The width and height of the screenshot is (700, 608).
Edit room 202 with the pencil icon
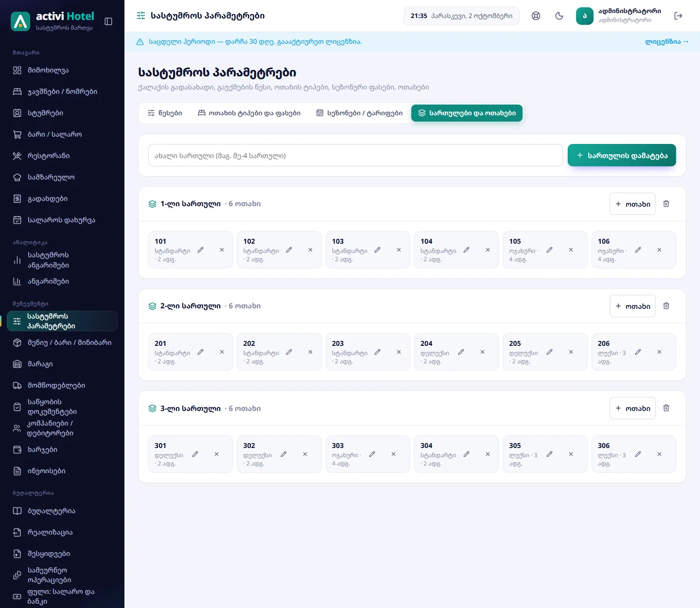click(x=289, y=352)
